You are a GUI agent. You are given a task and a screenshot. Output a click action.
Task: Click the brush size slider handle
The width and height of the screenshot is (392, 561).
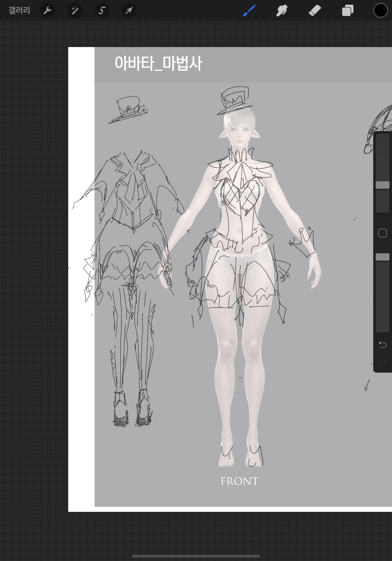[382, 185]
